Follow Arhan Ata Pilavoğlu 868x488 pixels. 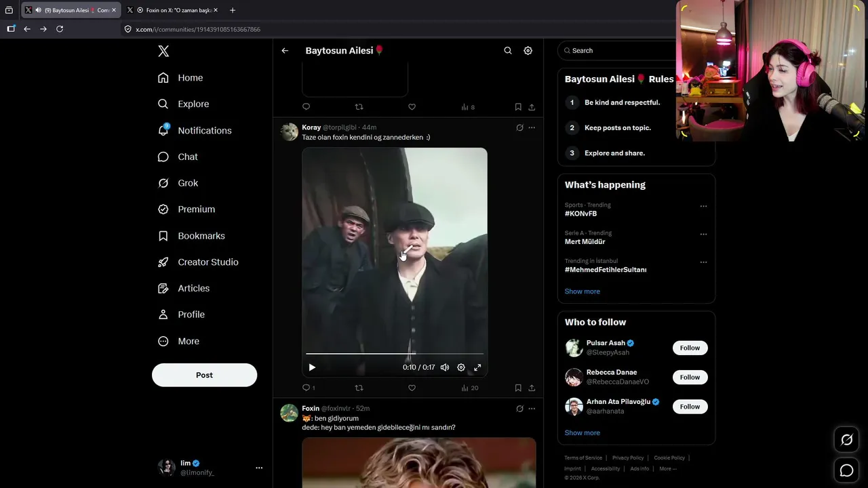pyautogui.click(x=690, y=407)
